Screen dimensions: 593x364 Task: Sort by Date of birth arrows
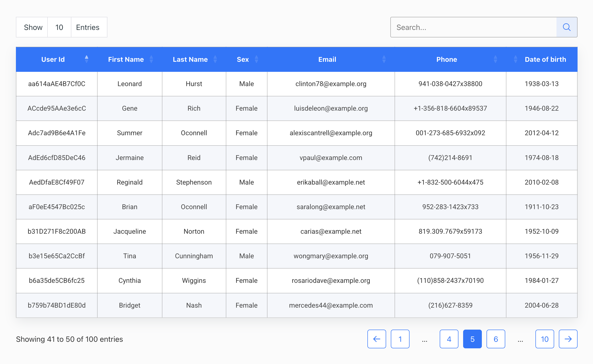point(515,59)
